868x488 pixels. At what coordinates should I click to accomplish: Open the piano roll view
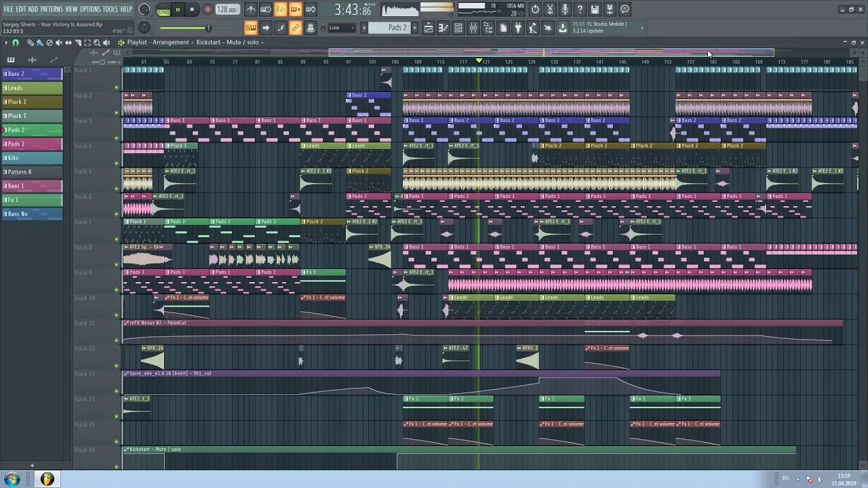[x=443, y=28]
